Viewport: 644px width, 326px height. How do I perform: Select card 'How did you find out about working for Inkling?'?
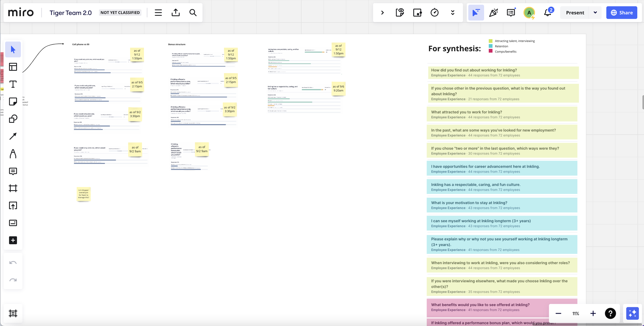pyautogui.click(x=503, y=73)
